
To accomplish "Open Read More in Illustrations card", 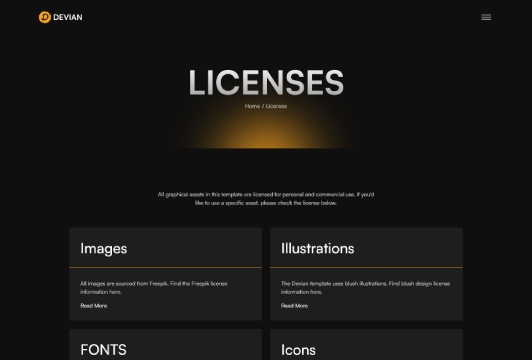I will (x=294, y=306).
